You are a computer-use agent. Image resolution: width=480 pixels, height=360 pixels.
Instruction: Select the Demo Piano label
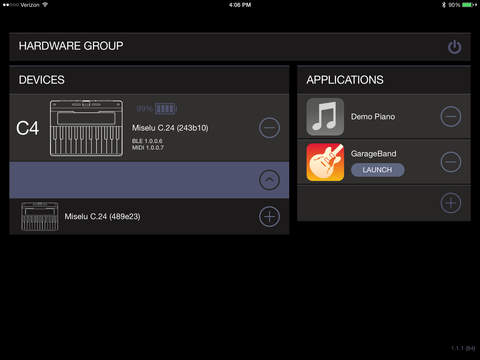373,117
